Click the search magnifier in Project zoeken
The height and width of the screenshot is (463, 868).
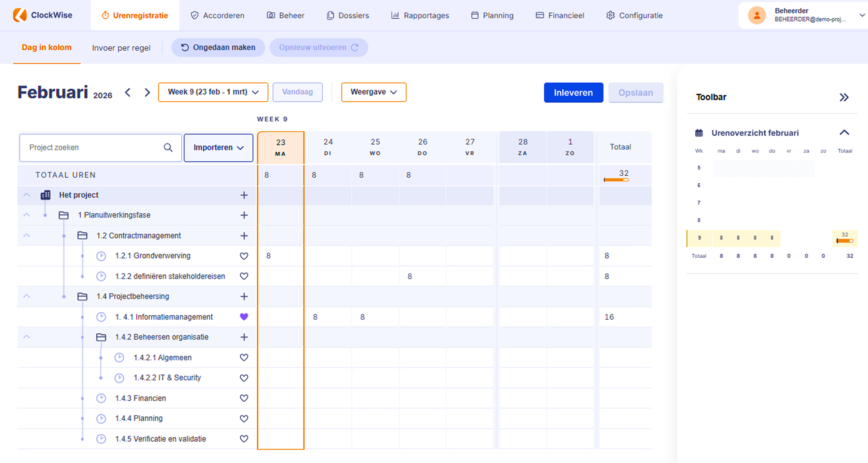(168, 148)
